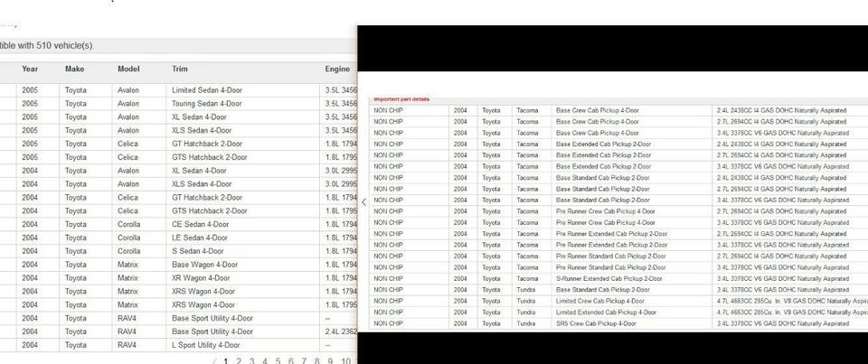Click the Model column header
This screenshot has width=868, height=364.
coord(128,70)
